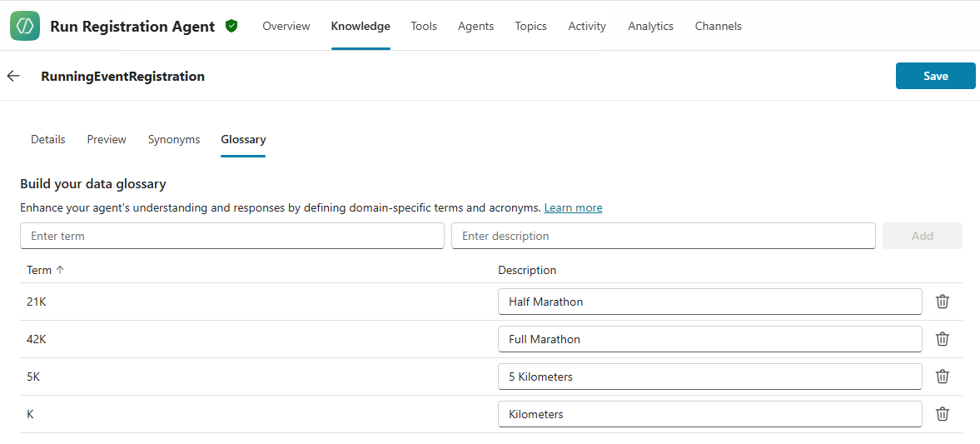
Task: Go back using the left arrow
Action: coord(13,76)
